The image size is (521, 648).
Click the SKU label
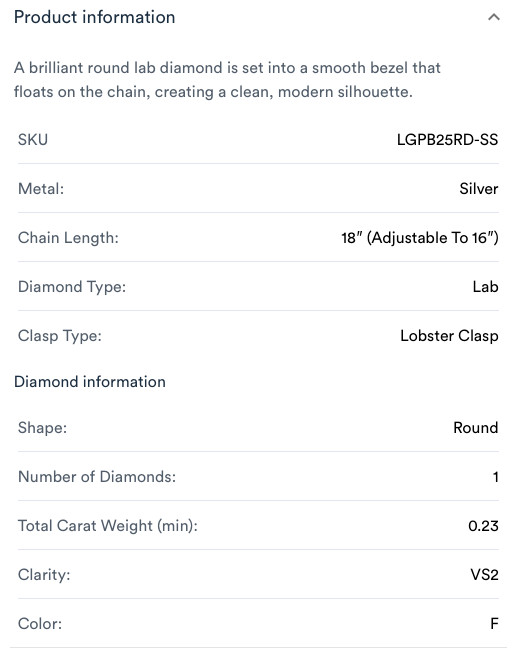coord(33,140)
